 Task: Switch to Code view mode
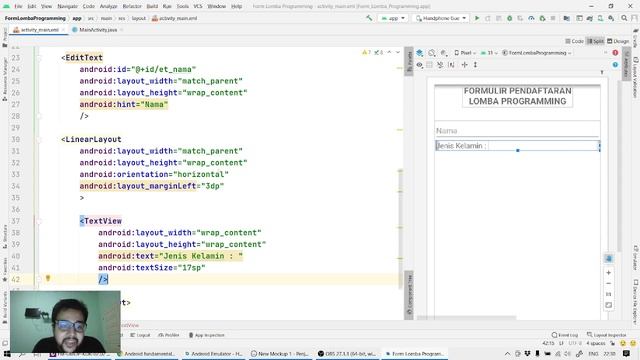575,41
